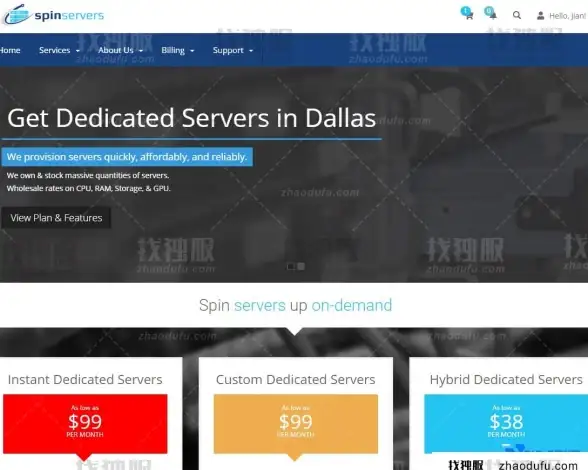588x470 pixels.
Task: Click the user account avatar icon
Action: 540,16
